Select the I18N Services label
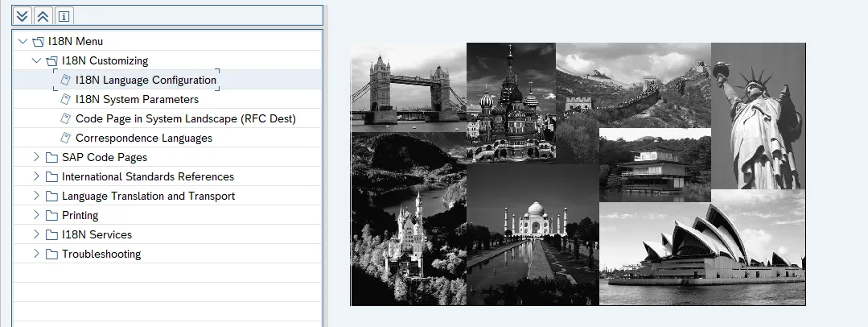The width and height of the screenshot is (868, 327). coord(97,235)
